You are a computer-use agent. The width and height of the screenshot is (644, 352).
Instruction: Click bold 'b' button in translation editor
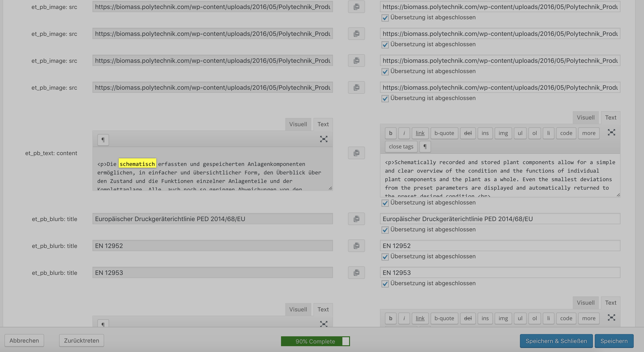pos(391,133)
